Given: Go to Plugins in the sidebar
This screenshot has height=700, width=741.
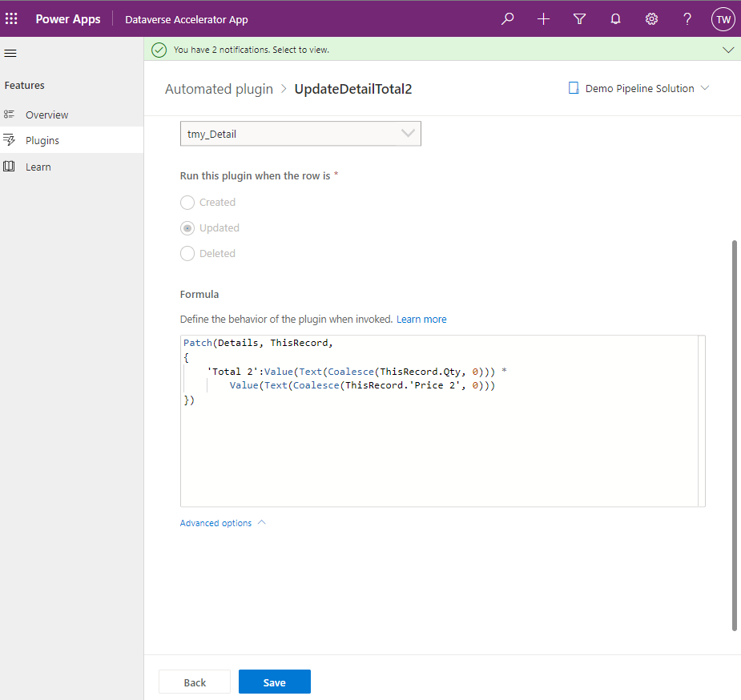Looking at the screenshot, I should coord(72,140).
